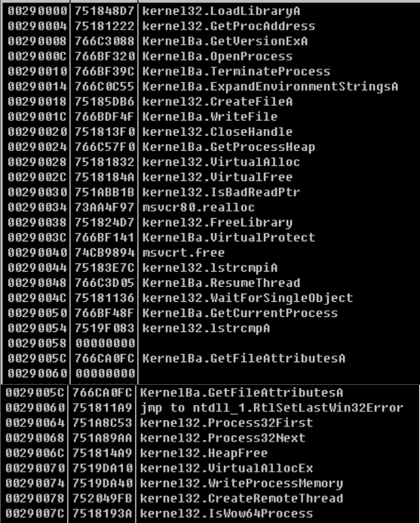
Task: Select the kernel32.VirtualAlloc entry
Action: pyautogui.click(x=221, y=162)
